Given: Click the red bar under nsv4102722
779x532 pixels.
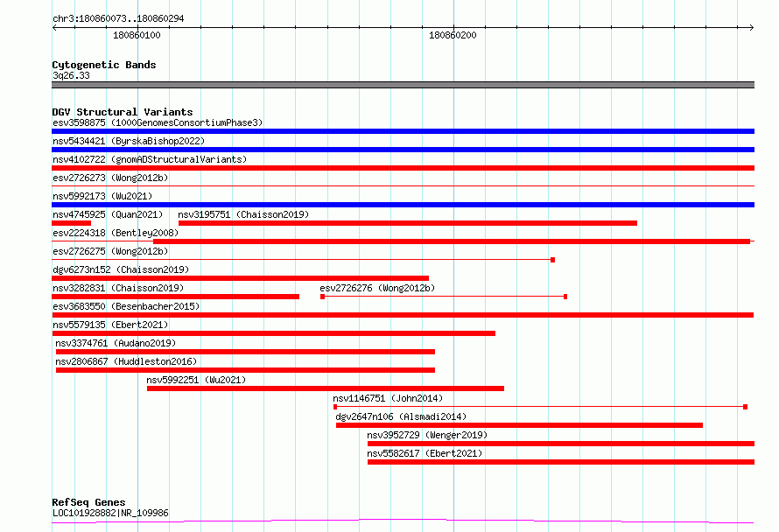Looking at the screenshot, I should (403, 168).
